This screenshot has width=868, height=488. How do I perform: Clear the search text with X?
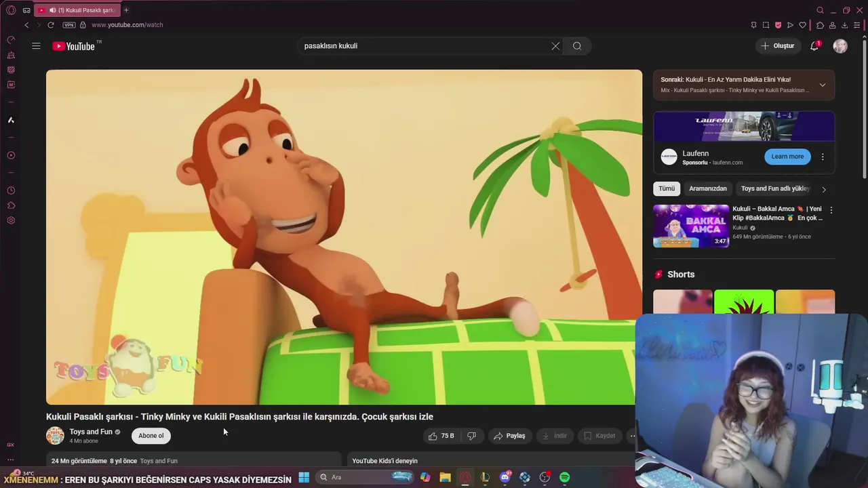point(555,46)
